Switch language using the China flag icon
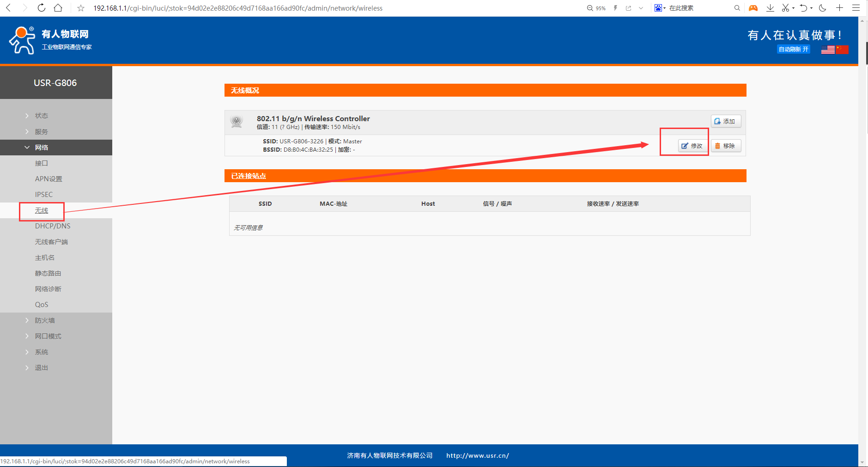 [x=842, y=49]
